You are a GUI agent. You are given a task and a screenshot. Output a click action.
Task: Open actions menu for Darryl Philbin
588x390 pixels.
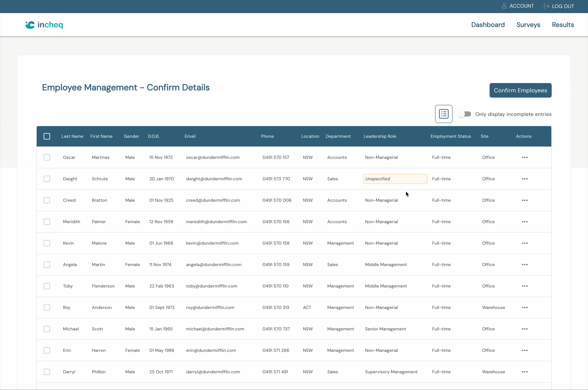[x=525, y=372]
